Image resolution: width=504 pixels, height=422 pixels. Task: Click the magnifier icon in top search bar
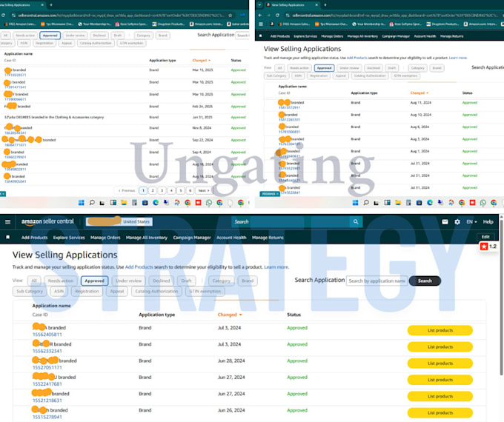pos(356,221)
